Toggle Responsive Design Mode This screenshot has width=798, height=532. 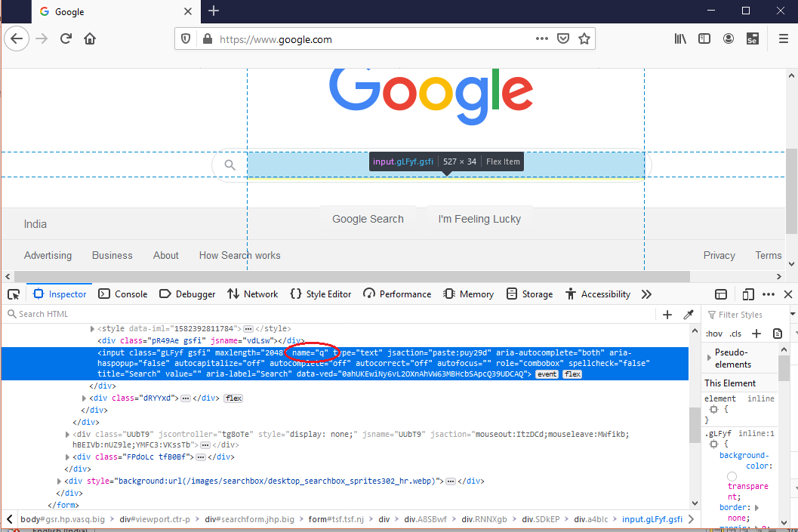tap(747, 294)
